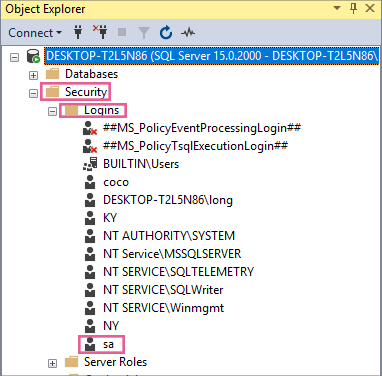The width and height of the screenshot is (382, 376).
Task: Select the coco login
Action: [116, 183]
